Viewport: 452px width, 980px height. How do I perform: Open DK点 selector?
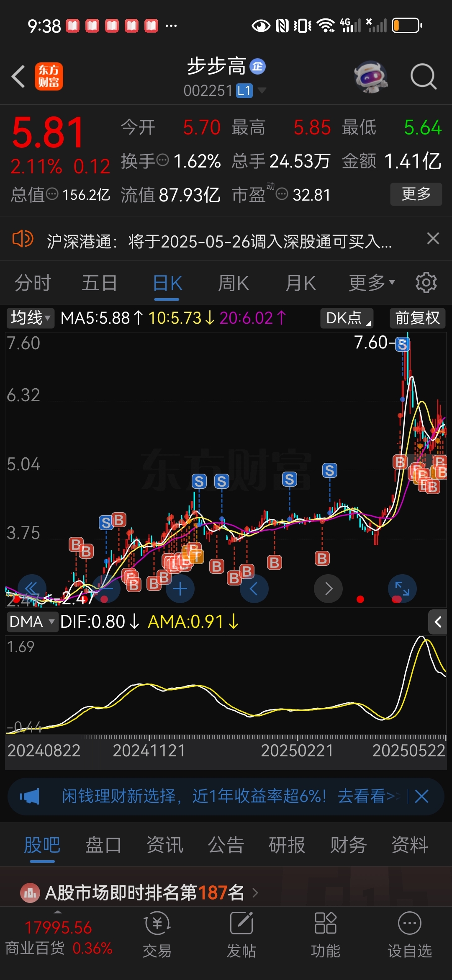coord(347,318)
